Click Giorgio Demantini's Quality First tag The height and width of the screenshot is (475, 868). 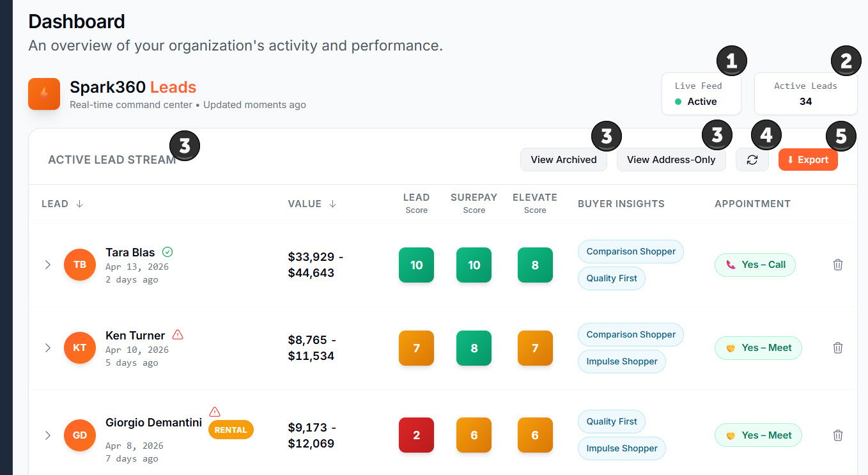click(x=612, y=421)
